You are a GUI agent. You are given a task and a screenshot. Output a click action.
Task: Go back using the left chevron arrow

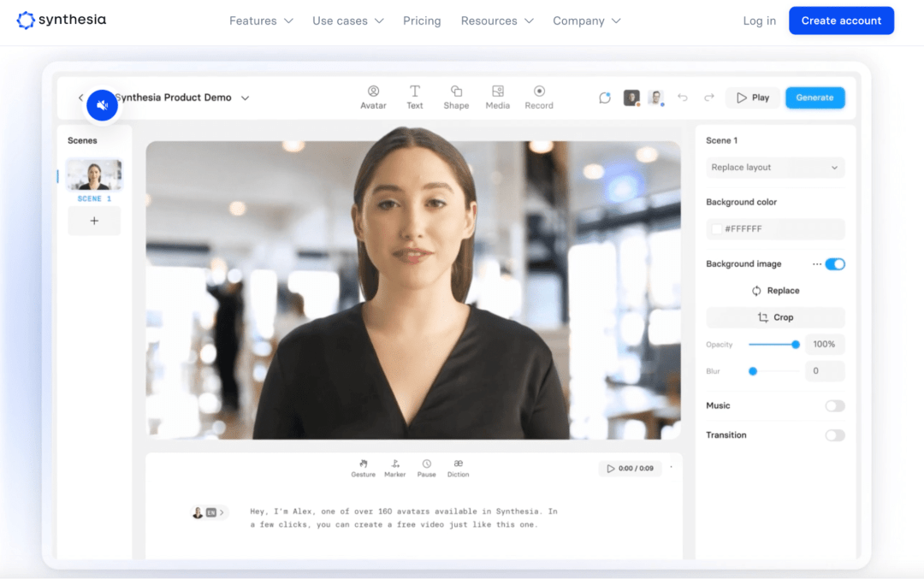[80, 97]
